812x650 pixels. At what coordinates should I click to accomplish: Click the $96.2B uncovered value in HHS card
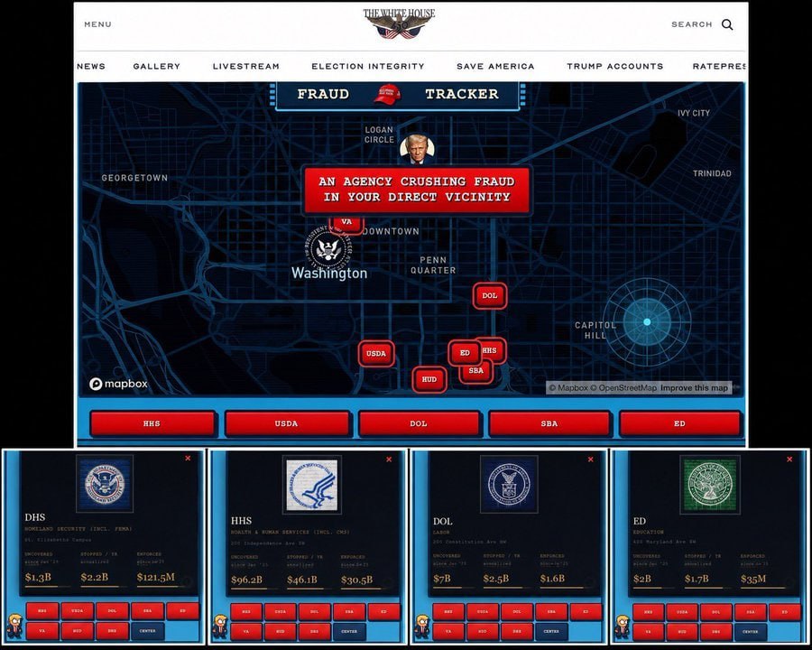[246, 580]
